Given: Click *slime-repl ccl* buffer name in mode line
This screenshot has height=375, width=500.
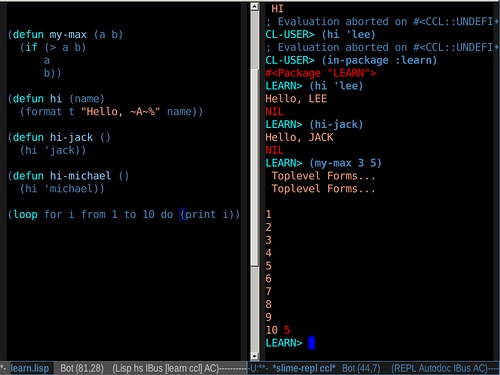Looking at the screenshot, I should coord(304,368).
